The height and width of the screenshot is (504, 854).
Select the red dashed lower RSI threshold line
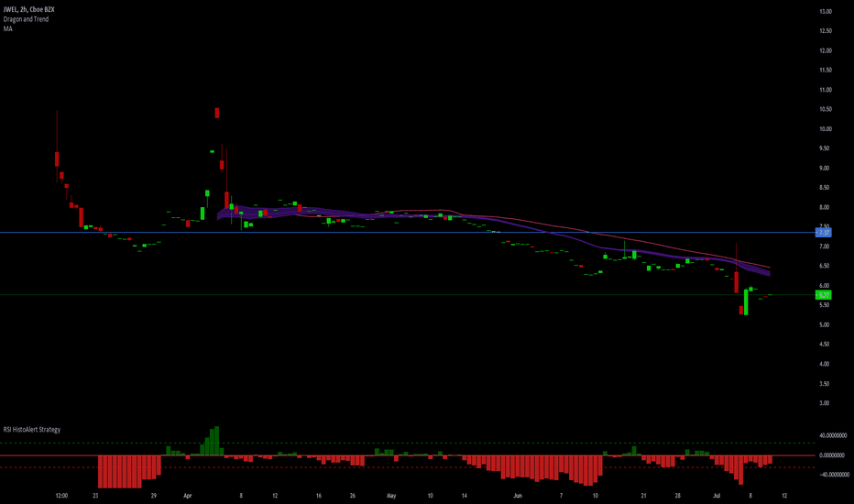point(408,467)
